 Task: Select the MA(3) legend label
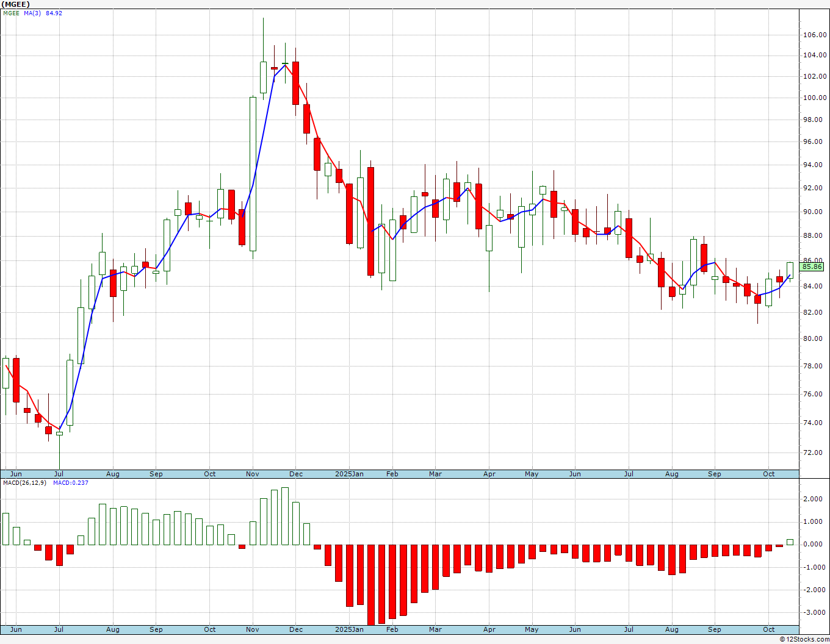pyautogui.click(x=33, y=13)
